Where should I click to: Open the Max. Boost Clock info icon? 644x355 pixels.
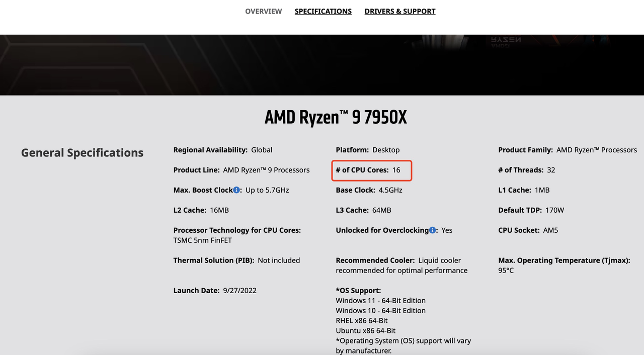(x=236, y=190)
